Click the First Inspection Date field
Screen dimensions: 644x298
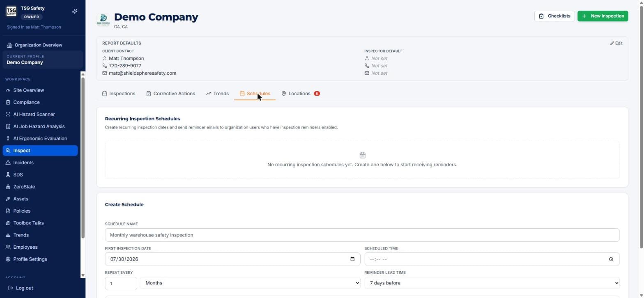[232, 259]
